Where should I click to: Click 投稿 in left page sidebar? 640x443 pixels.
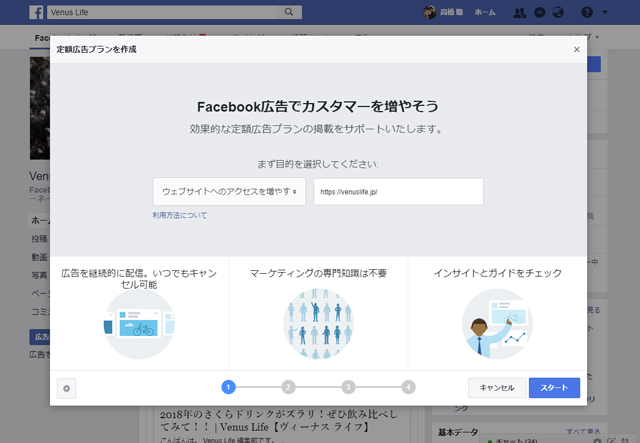coord(40,239)
